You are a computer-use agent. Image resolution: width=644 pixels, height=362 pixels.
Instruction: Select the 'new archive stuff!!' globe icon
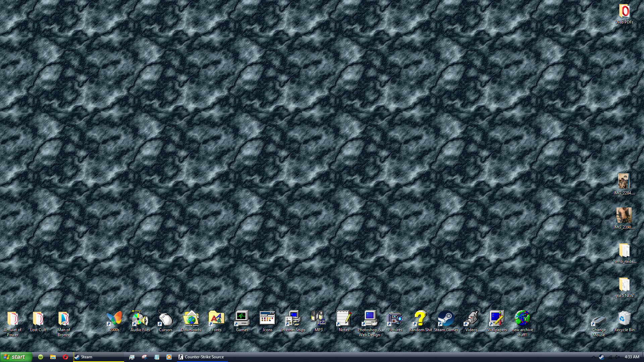click(x=522, y=319)
